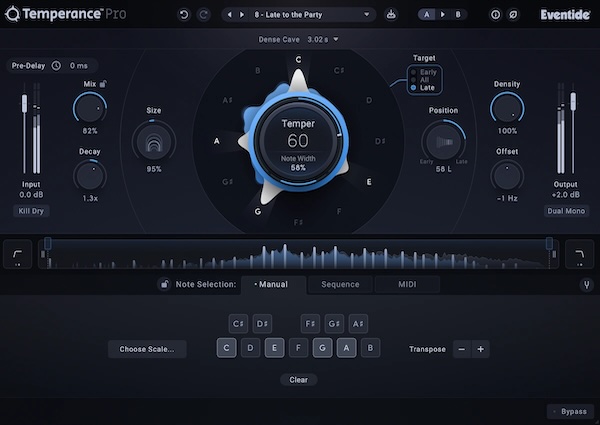
Task: Toggle the A note key
Action: pyautogui.click(x=346, y=348)
